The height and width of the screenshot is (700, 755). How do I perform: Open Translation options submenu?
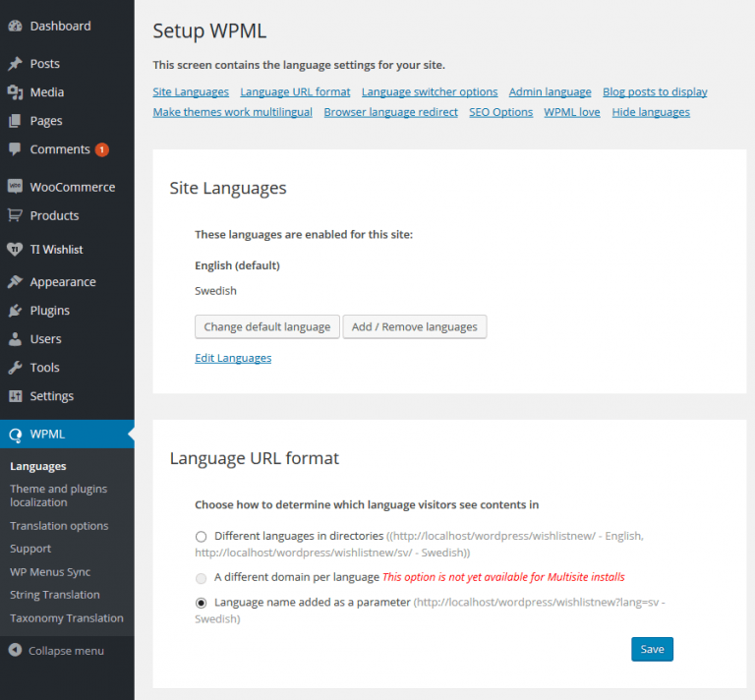point(59,526)
